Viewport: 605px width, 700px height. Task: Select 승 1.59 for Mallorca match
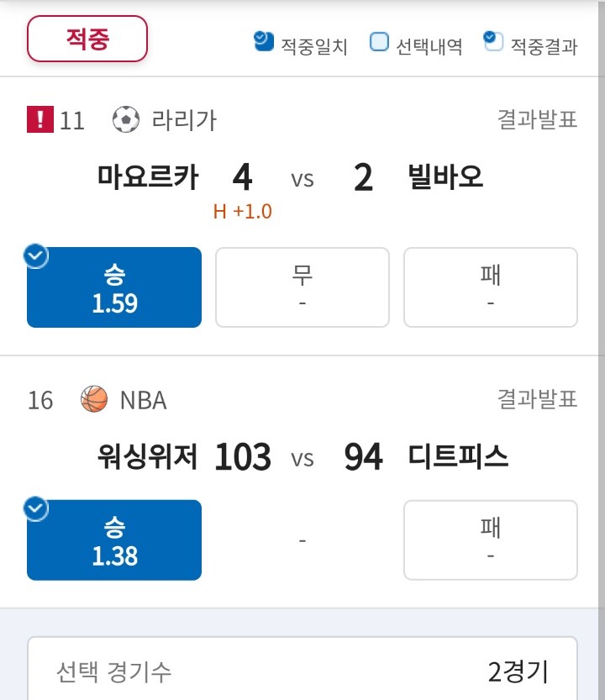click(114, 287)
